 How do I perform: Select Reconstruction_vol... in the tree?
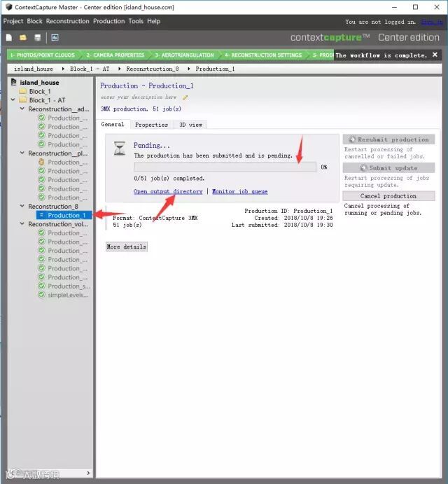(58, 223)
